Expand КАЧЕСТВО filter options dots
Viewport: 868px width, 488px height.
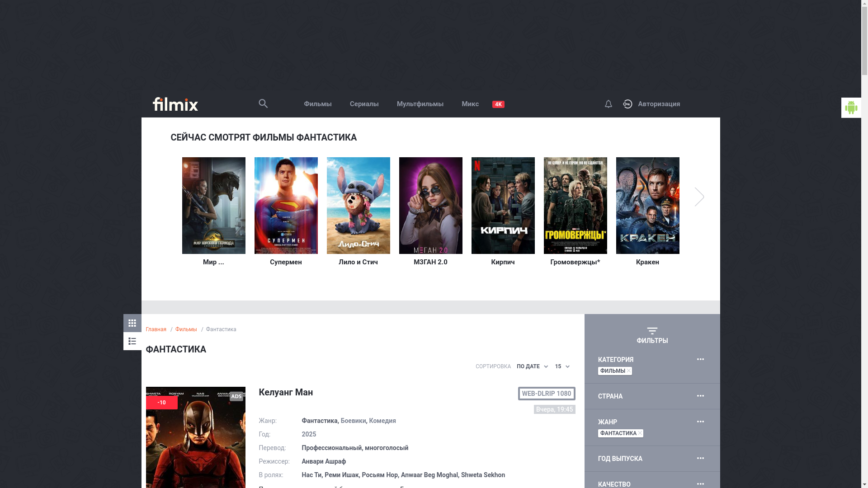coord(700,483)
